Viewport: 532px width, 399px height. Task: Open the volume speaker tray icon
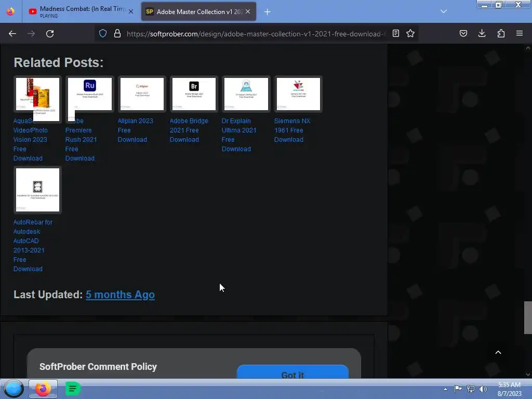483,389
